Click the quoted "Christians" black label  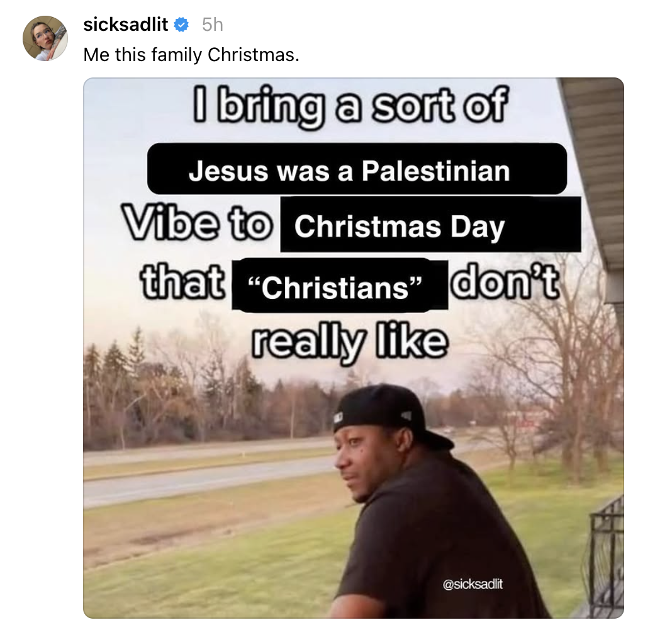pyautogui.click(x=340, y=284)
